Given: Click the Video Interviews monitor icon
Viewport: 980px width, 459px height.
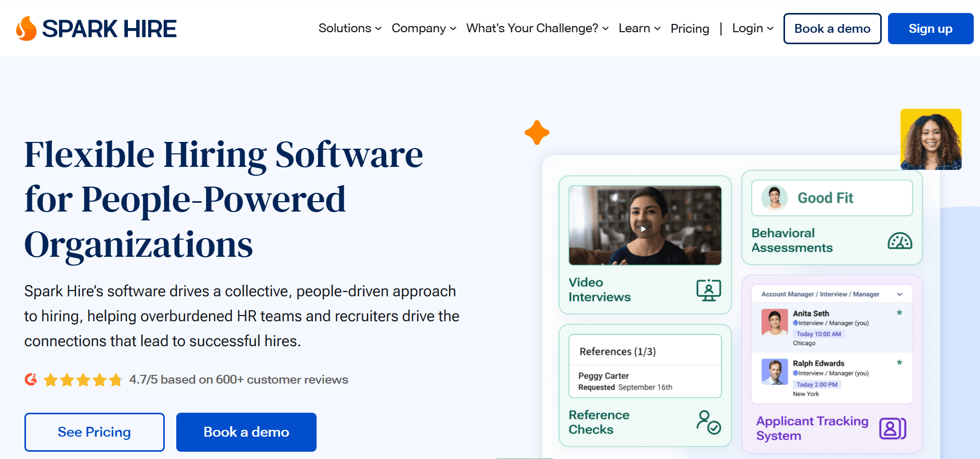Looking at the screenshot, I should (x=709, y=290).
